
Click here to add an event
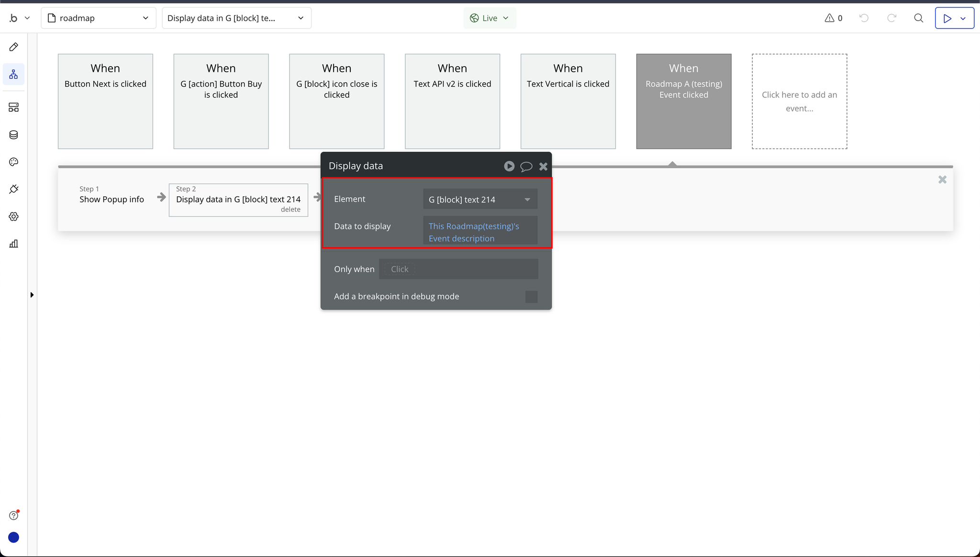799,101
